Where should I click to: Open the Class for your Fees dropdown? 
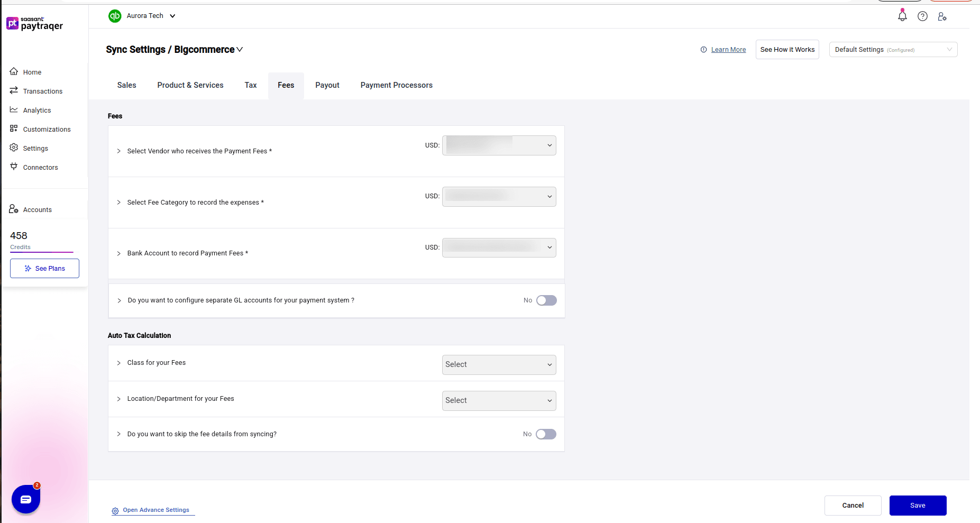point(498,364)
